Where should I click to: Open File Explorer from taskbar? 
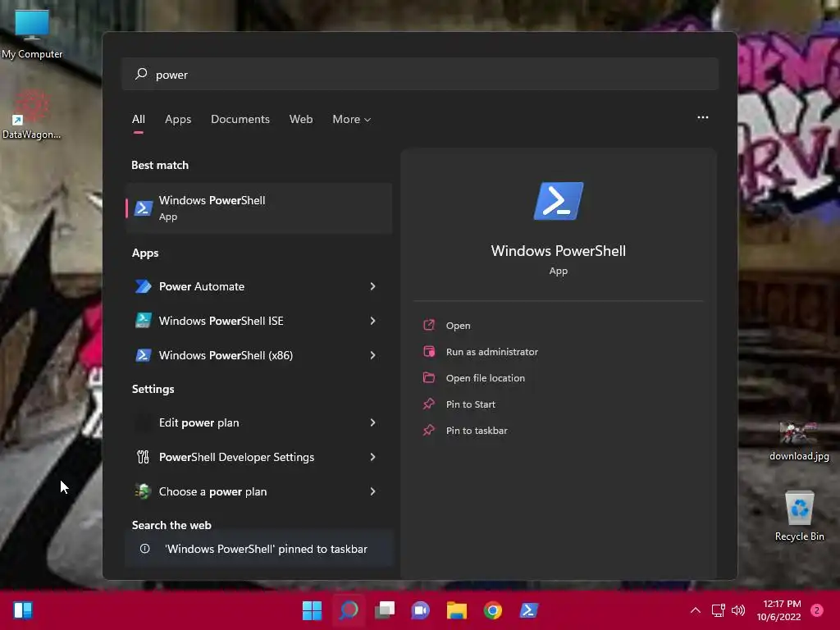tap(457, 610)
